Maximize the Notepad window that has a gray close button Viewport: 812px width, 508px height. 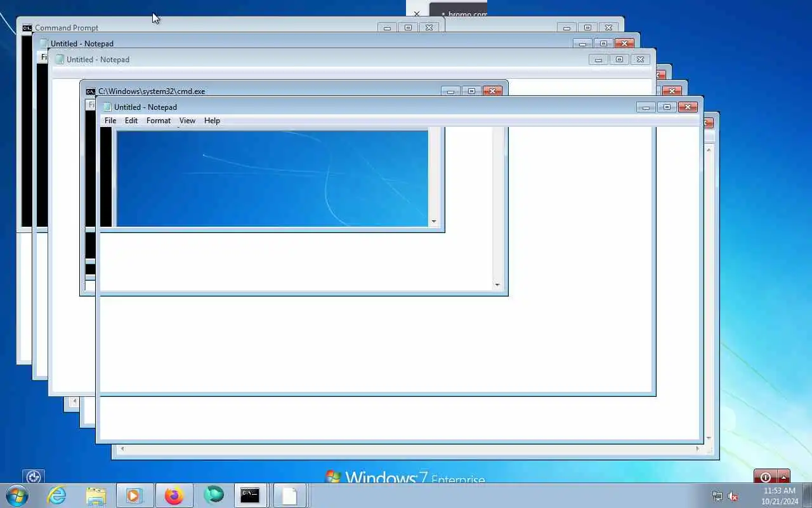pos(619,60)
